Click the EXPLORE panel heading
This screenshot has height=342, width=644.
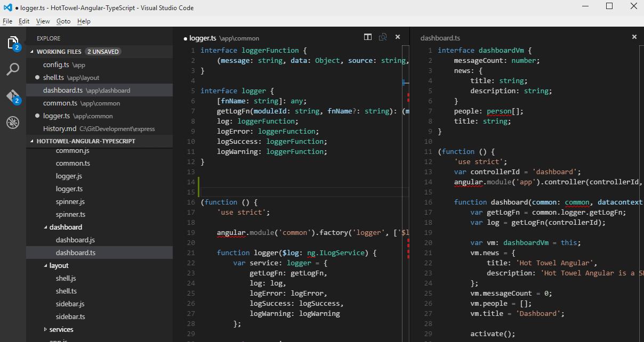coord(49,38)
